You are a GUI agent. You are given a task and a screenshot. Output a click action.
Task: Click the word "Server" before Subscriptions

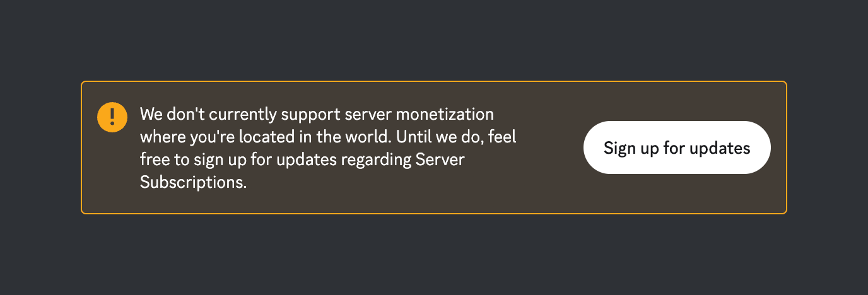click(x=440, y=159)
